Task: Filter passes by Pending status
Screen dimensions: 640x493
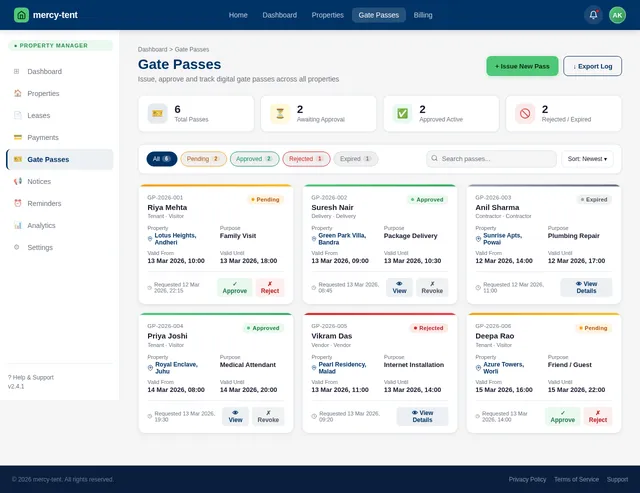Action: (x=203, y=159)
